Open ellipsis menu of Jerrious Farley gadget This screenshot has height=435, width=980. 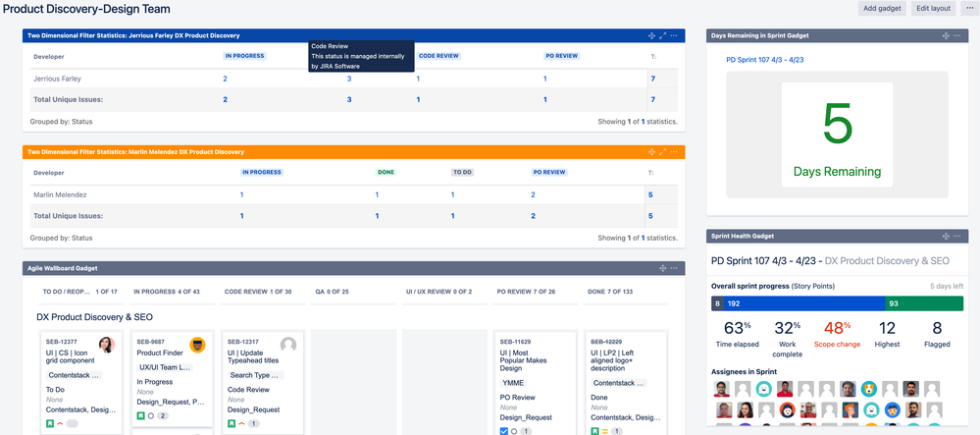click(x=674, y=35)
